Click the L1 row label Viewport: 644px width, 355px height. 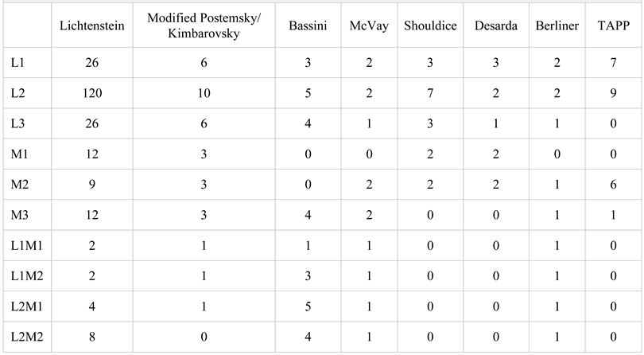pyautogui.click(x=17, y=62)
